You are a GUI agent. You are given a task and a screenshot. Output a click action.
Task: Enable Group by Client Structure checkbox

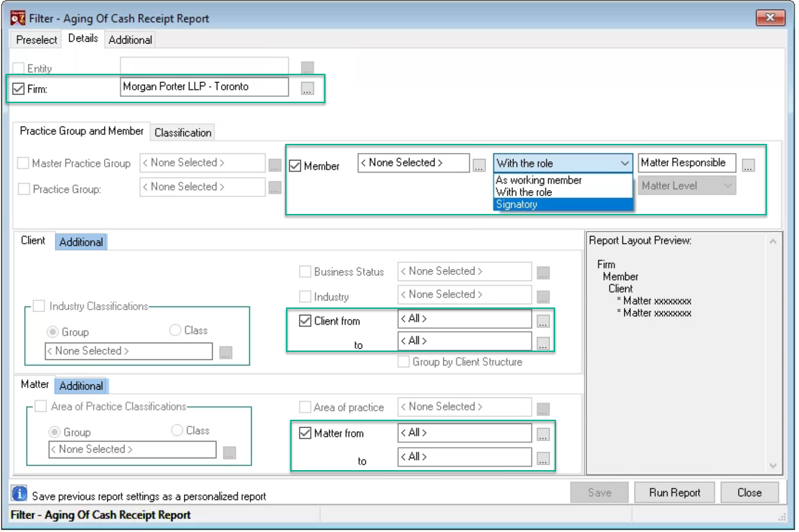403,362
